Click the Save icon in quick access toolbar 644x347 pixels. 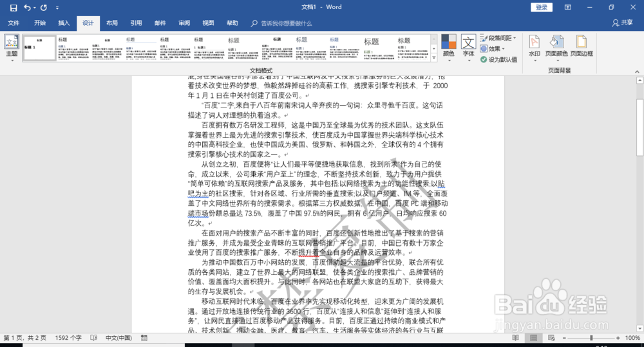[13, 7]
